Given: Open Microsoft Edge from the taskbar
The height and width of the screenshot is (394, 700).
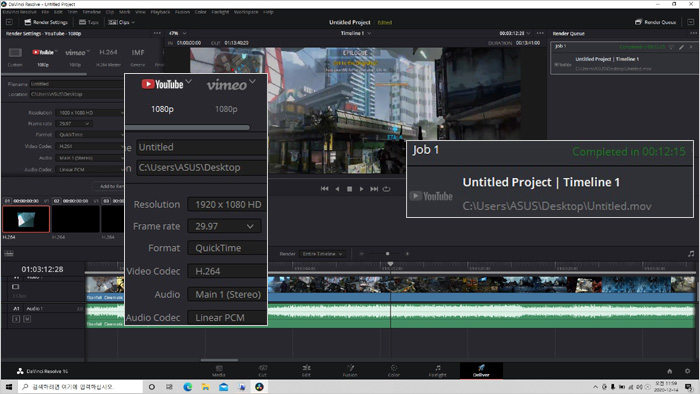Looking at the screenshot, I should click(188, 387).
